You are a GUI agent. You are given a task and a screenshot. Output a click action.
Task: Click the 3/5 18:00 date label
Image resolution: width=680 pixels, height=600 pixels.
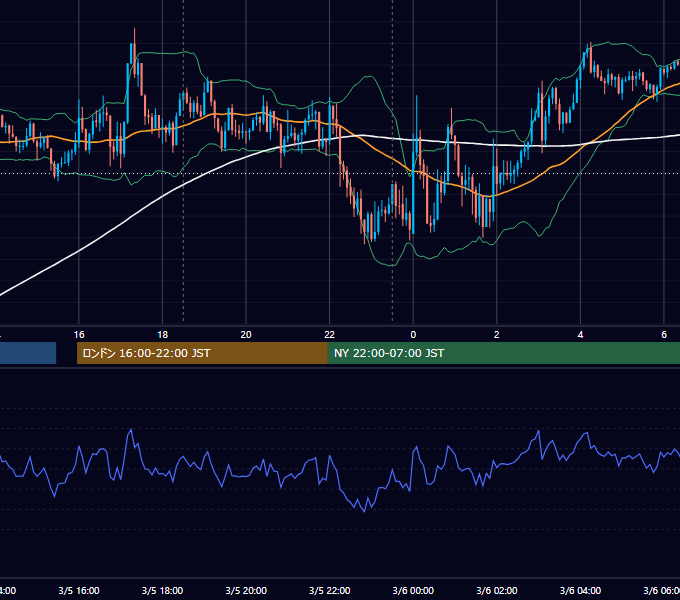[x=162, y=590]
